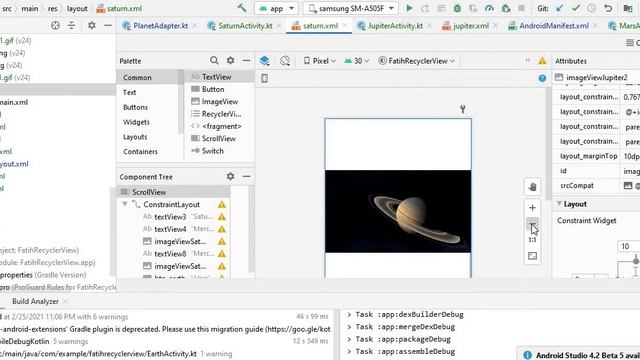
Task: Select the Text palette category
Action: point(129,92)
